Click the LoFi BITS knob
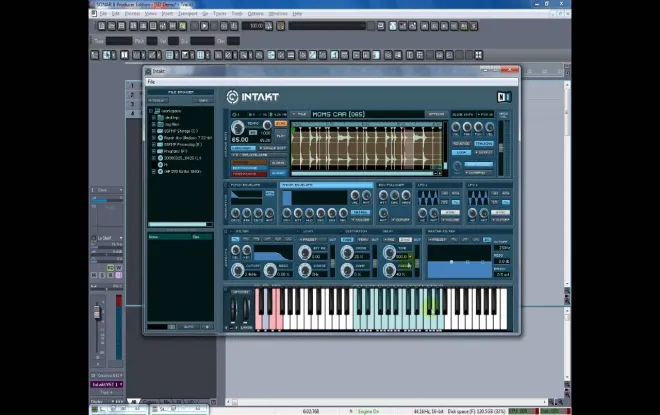The image size is (660, 415). pyautogui.click(x=305, y=252)
